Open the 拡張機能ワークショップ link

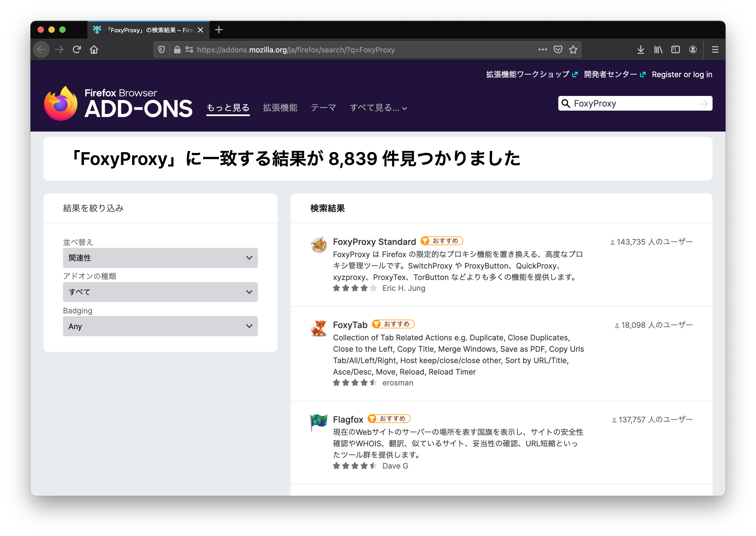(532, 74)
